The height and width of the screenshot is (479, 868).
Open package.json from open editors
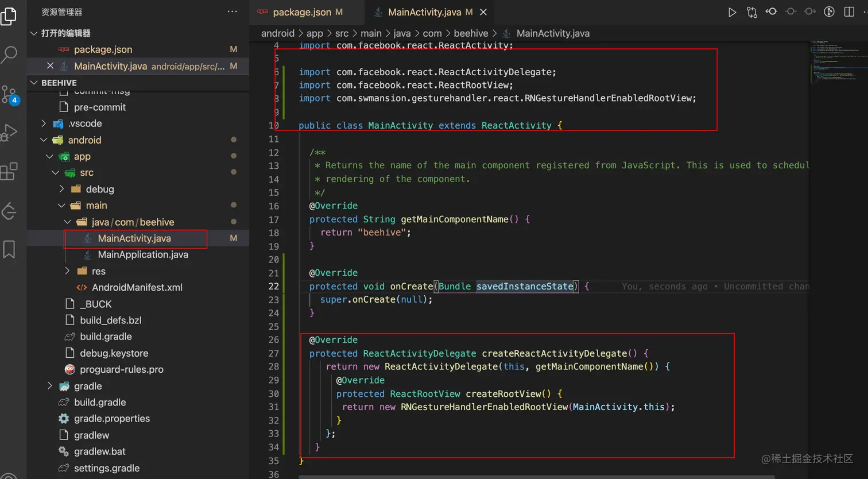[x=103, y=49]
